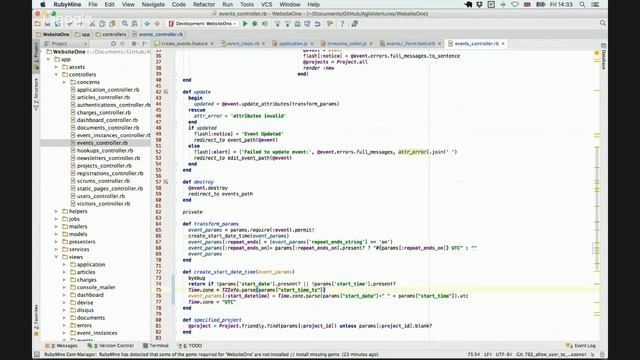The width and height of the screenshot is (640, 360).
Task: Start debugging with the Debug bug icon
Action: tap(255, 24)
